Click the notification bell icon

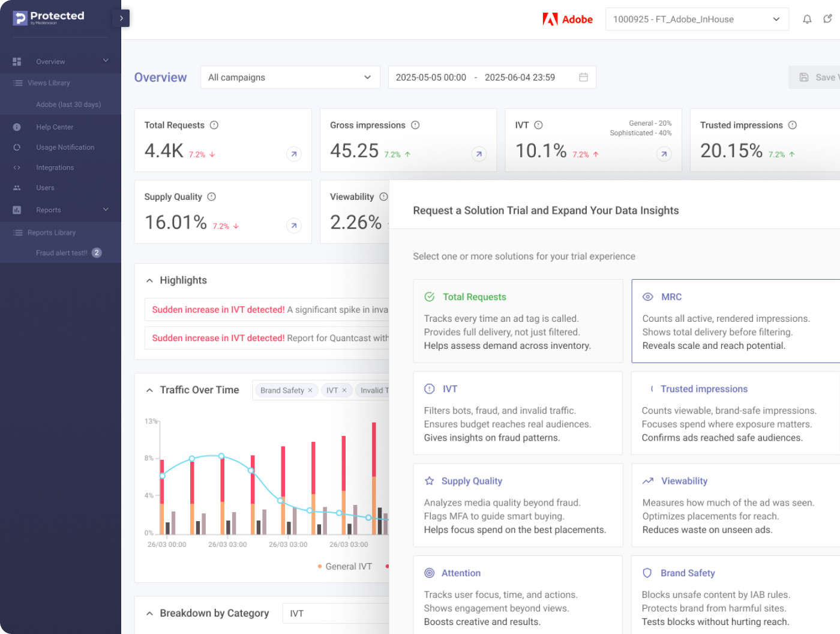click(x=807, y=19)
